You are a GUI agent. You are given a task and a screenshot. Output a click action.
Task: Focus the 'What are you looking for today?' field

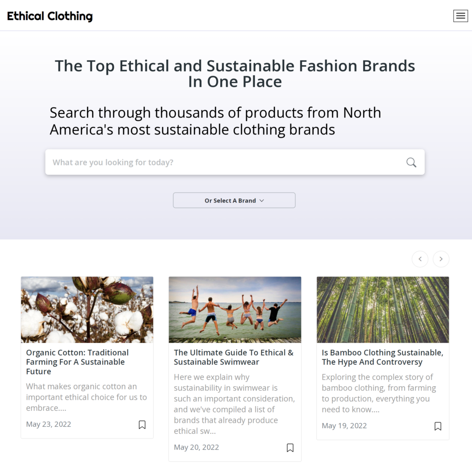tap(235, 162)
